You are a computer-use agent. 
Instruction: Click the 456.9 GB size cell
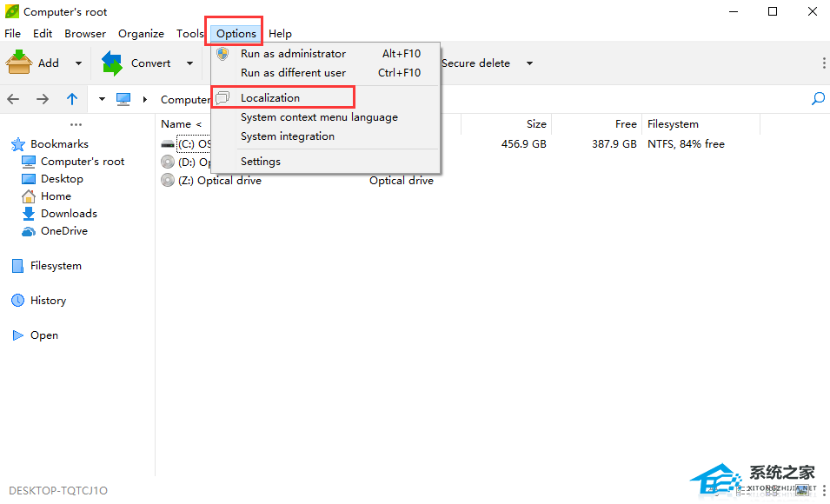pyautogui.click(x=523, y=144)
